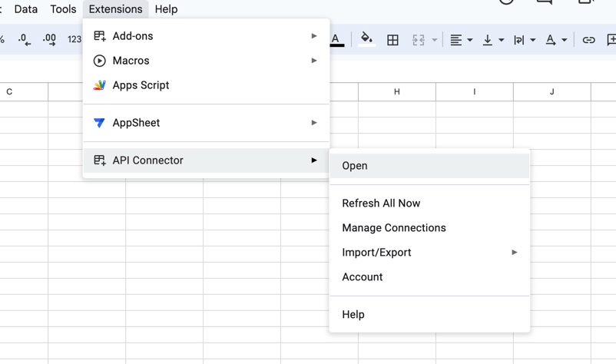Click Help in API Connector submenu
This screenshot has width=616, height=364.
click(430, 315)
